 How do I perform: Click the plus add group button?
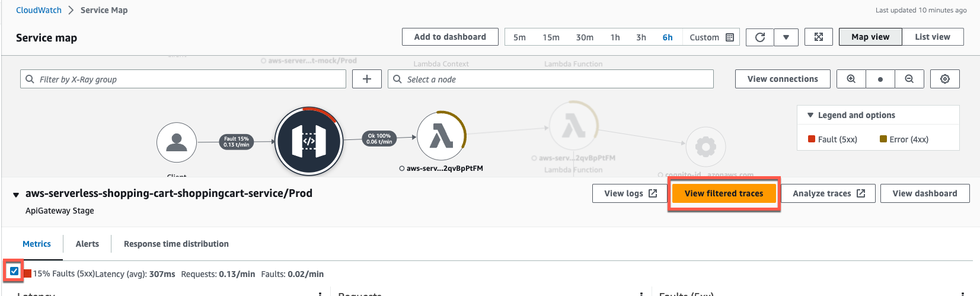click(x=367, y=79)
